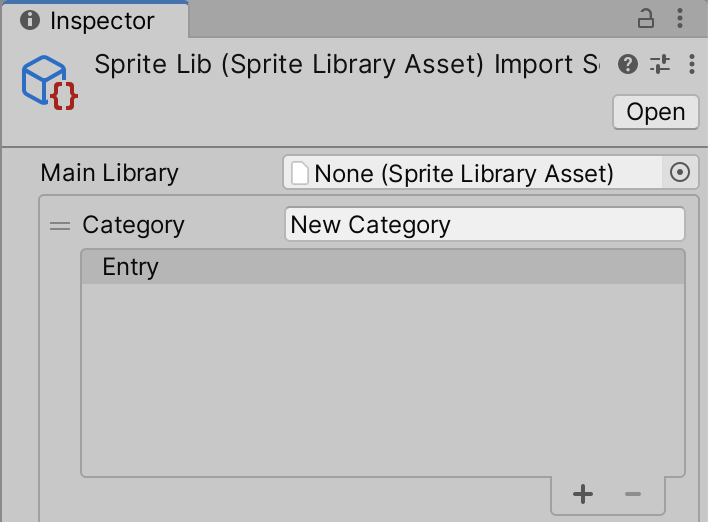Click the Open button

[x=655, y=112]
